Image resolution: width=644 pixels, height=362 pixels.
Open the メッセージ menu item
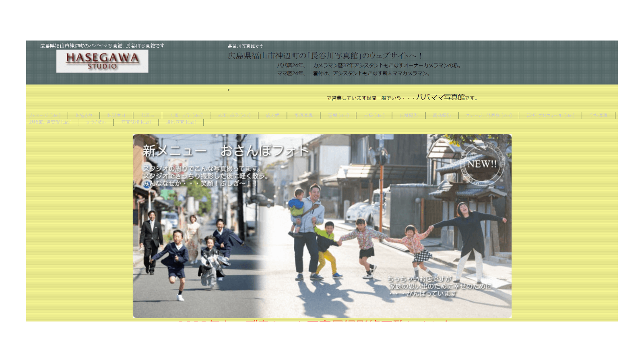44,115
